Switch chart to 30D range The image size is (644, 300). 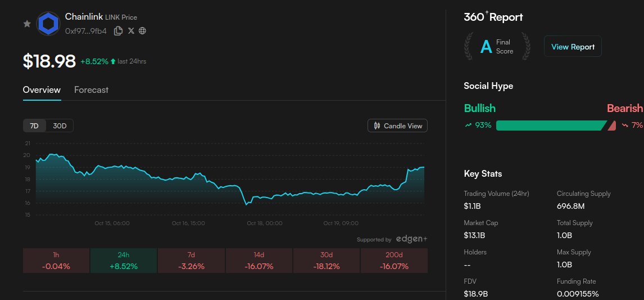coord(60,126)
